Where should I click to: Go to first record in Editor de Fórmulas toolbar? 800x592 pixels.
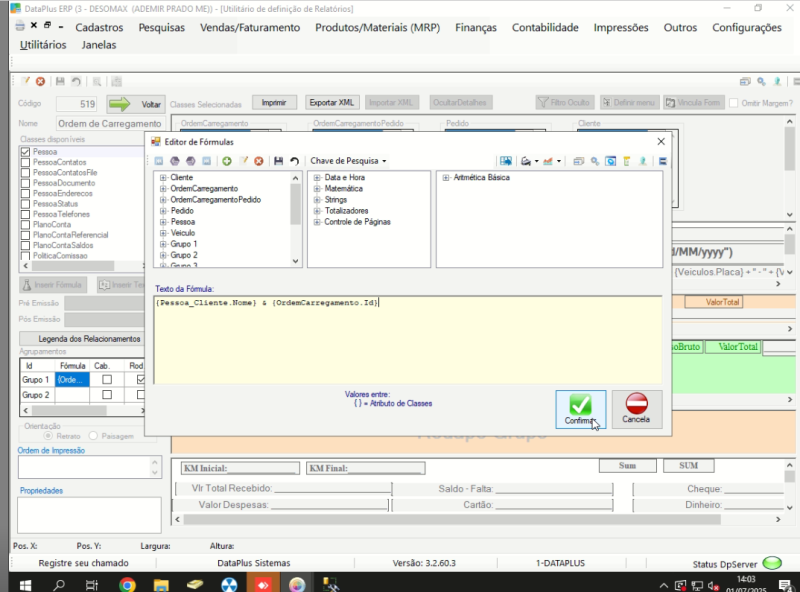click(159, 161)
